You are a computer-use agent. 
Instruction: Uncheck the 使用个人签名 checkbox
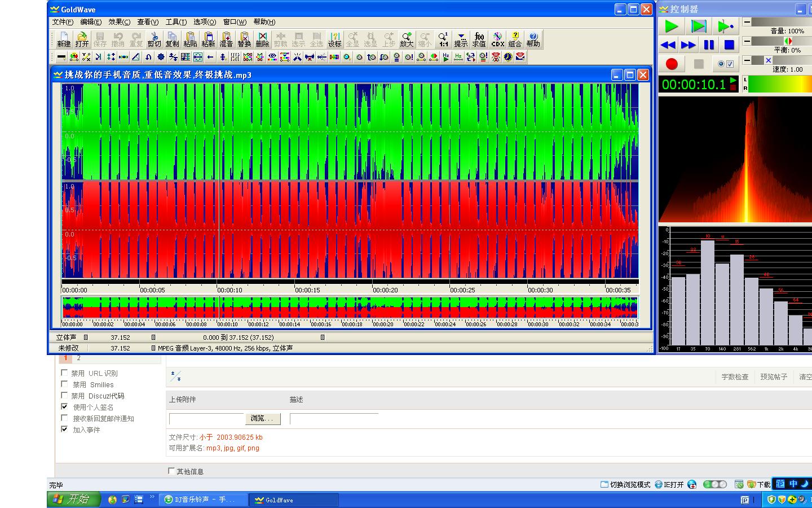click(64, 406)
